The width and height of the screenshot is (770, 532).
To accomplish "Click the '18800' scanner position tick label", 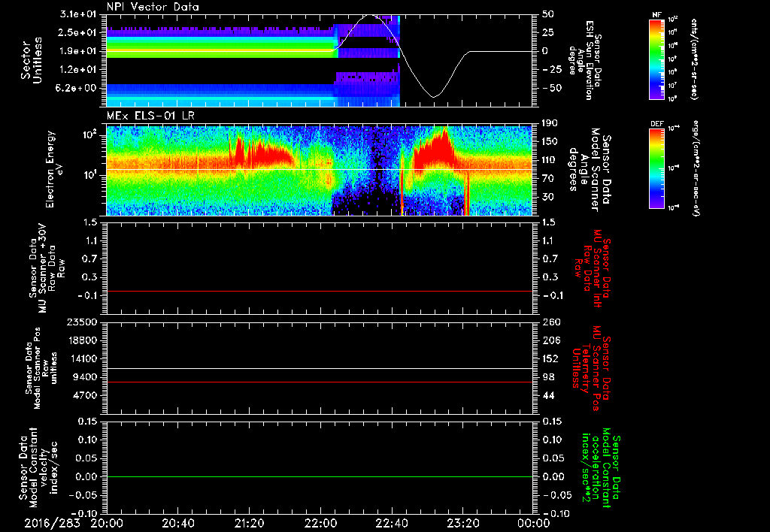I will pos(83,340).
